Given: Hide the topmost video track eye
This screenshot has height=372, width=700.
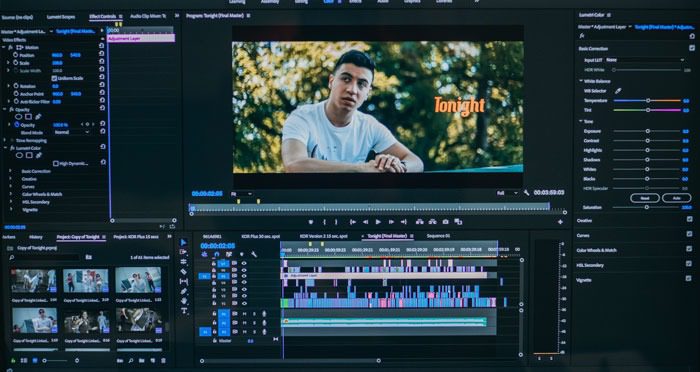Looking at the screenshot, I should [244, 263].
